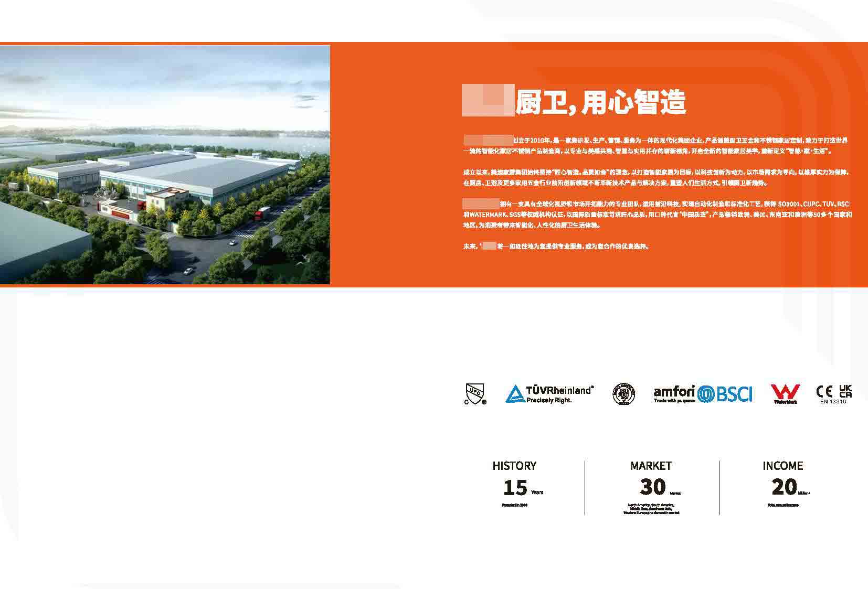
Task: Click the closing line beginning 未来
Action: point(556,246)
